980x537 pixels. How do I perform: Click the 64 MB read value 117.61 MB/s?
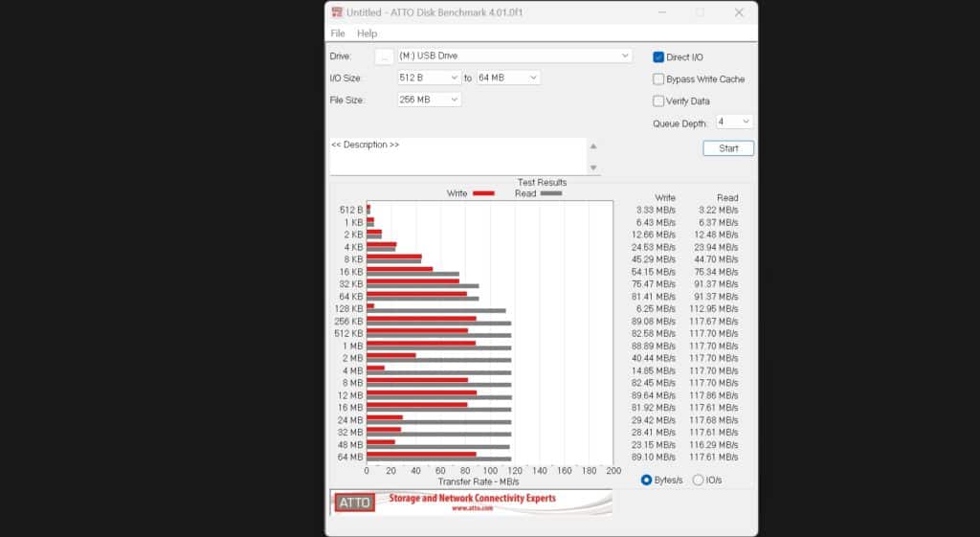pos(714,457)
